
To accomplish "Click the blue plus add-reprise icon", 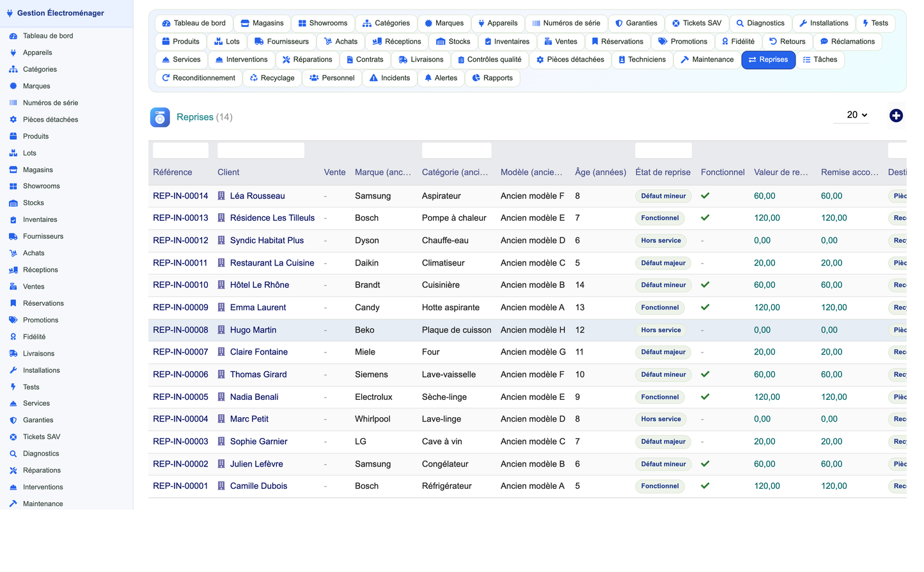I will pos(896,115).
